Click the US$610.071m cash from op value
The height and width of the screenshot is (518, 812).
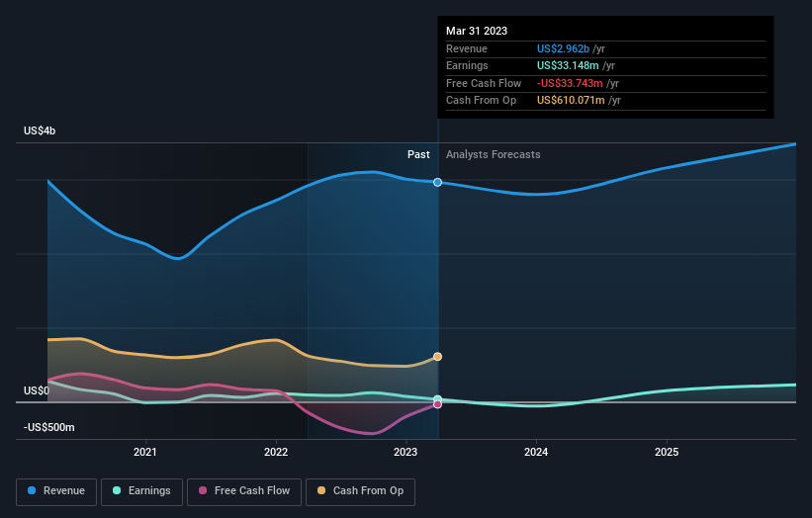(571, 101)
